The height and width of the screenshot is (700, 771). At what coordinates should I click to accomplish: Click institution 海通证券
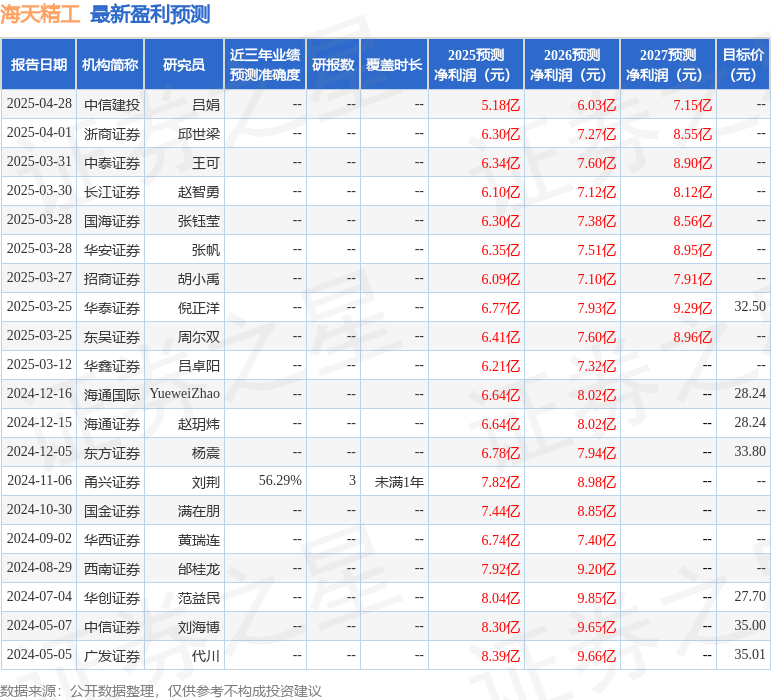pos(112,424)
